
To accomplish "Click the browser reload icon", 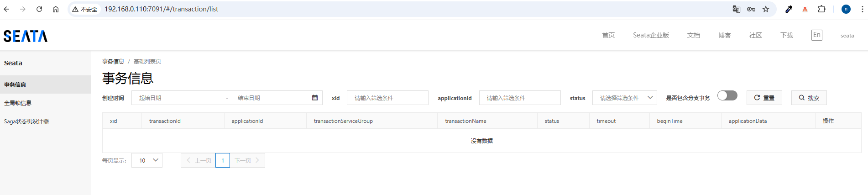I will coord(39,9).
